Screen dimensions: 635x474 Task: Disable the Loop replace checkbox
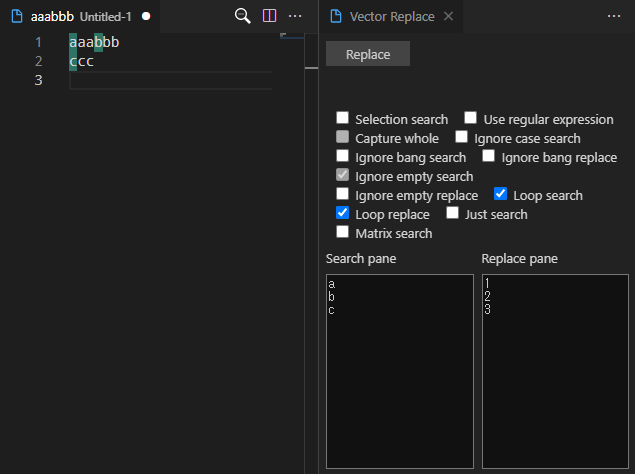tap(343, 214)
